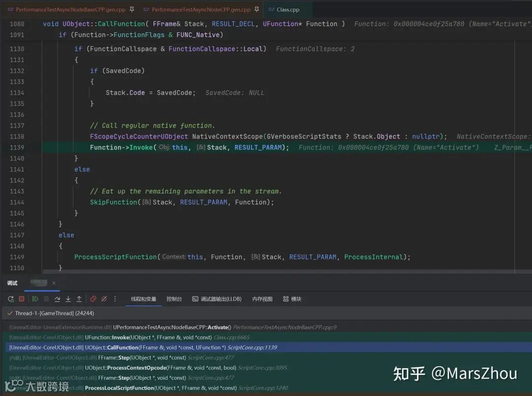Step out of current function
This screenshot has height=396, width=532.
(79, 299)
